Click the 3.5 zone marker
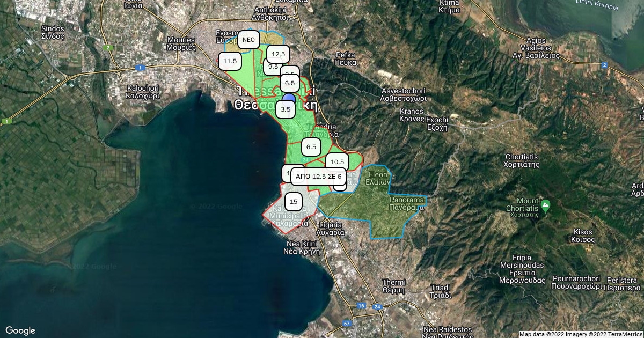644x338 pixels. click(x=286, y=109)
